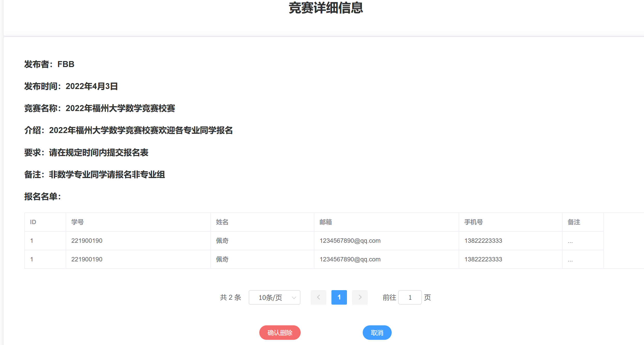Viewport: 644px width, 345px height.
Task: Focus the 前往 page number input
Action: tap(410, 297)
